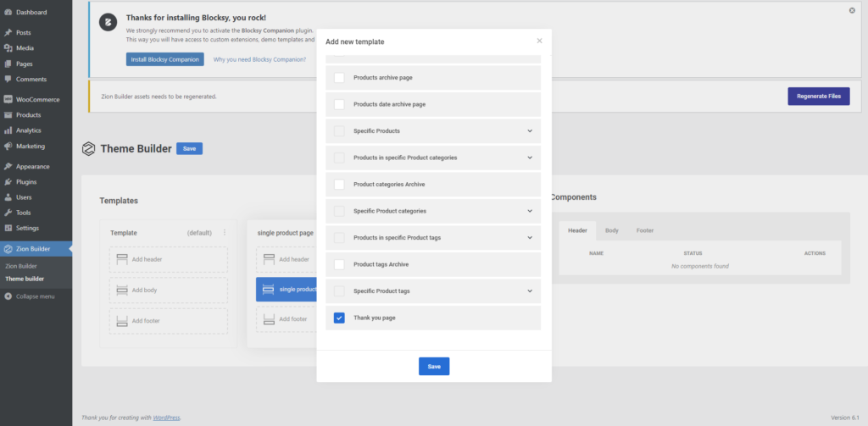Screen dimensions: 868x426
Task: Click Add footer icon in default Template
Action: [x=122, y=321]
